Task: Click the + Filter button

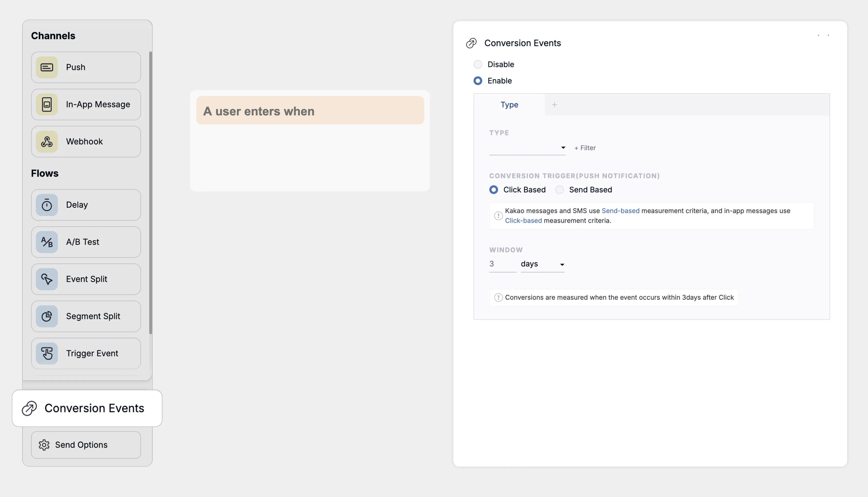Action: tap(585, 148)
